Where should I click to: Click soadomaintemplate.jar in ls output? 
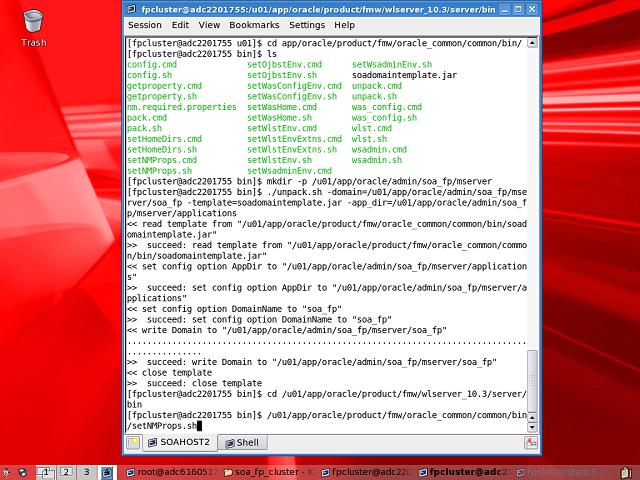pyautogui.click(x=404, y=75)
